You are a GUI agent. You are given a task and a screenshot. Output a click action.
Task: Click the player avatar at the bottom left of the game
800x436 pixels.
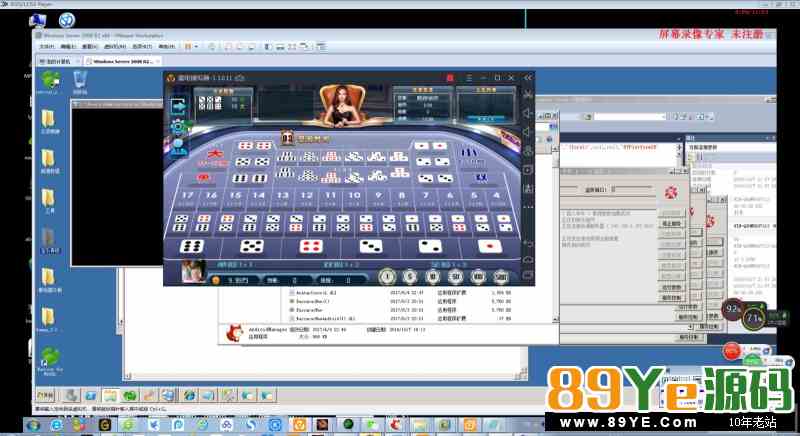194,270
